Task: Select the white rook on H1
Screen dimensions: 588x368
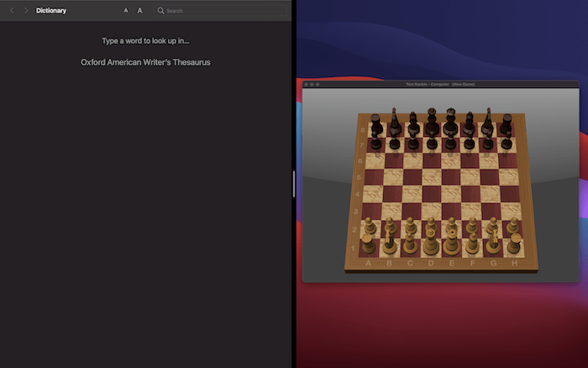Action: [514, 244]
